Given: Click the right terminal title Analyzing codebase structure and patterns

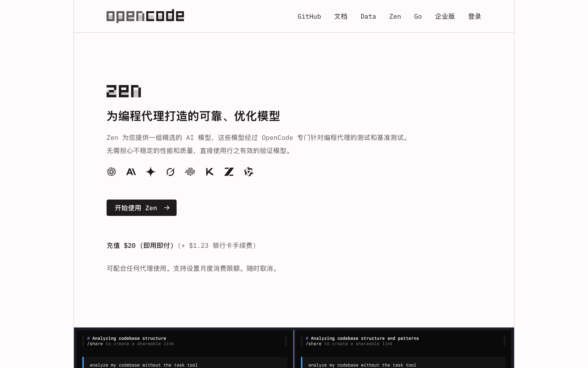Looking at the screenshot, I should [x=362, y=338].
